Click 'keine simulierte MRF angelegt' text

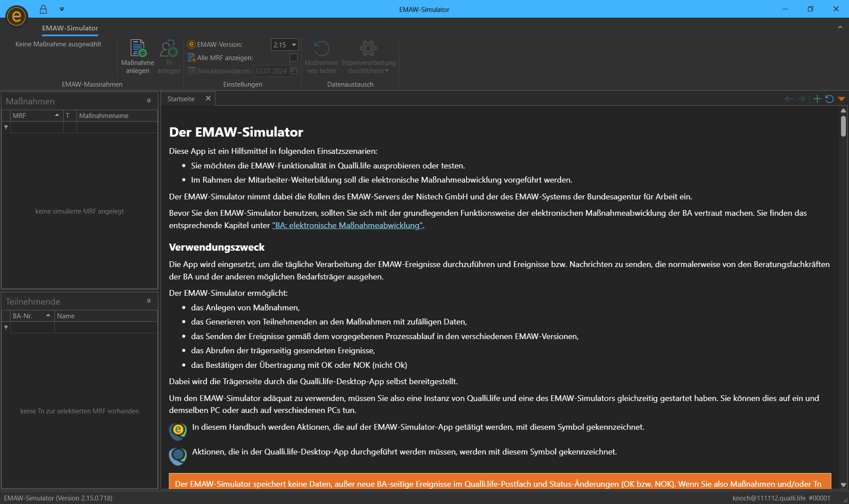pos(80,211)
